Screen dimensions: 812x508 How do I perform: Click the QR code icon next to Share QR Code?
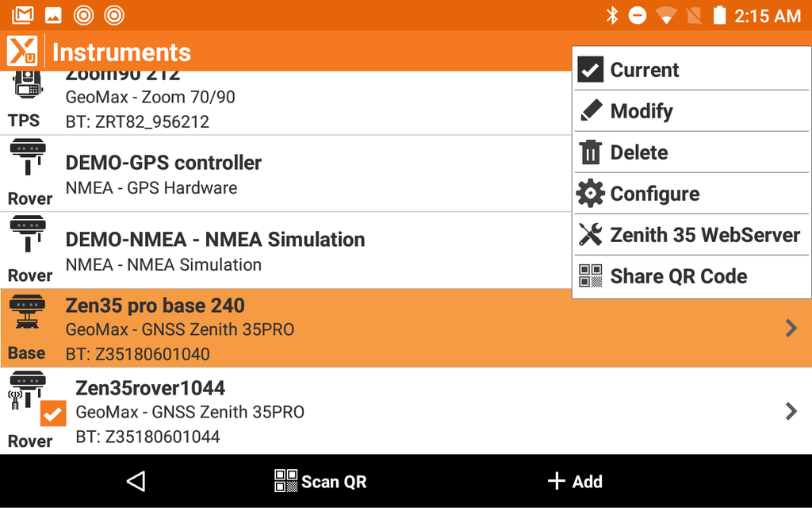(591, 275)
